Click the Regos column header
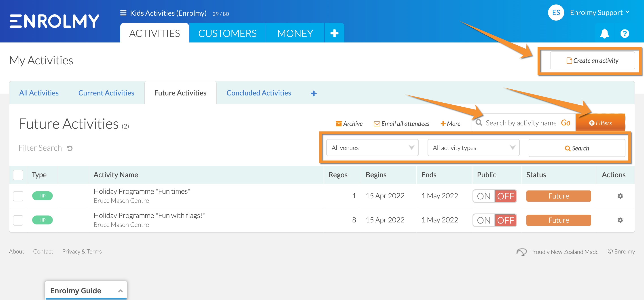The width and height of the screenshot is (644, 300). [338, 175]
